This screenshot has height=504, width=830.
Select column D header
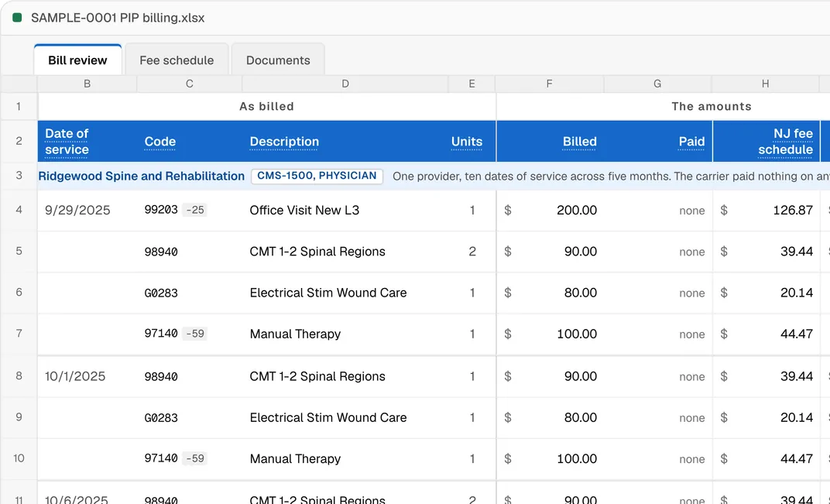click(345, 84)
